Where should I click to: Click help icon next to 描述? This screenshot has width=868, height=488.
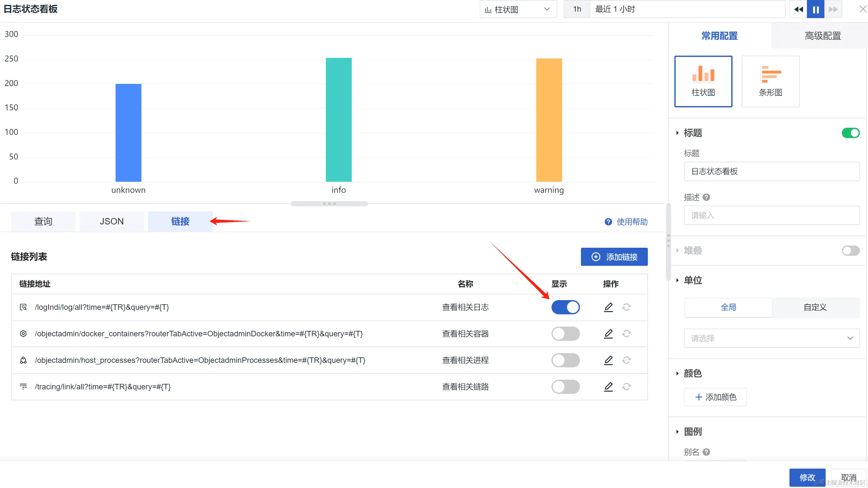click(x=706, y=197)
